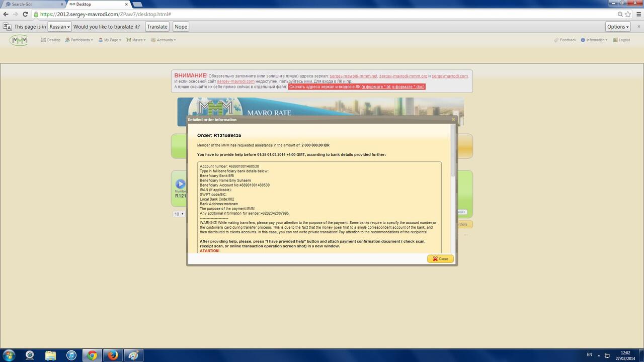The width and height of the screenshot is (644, 362).
Task: Open Windows Start menu
Action: point(9,355)
